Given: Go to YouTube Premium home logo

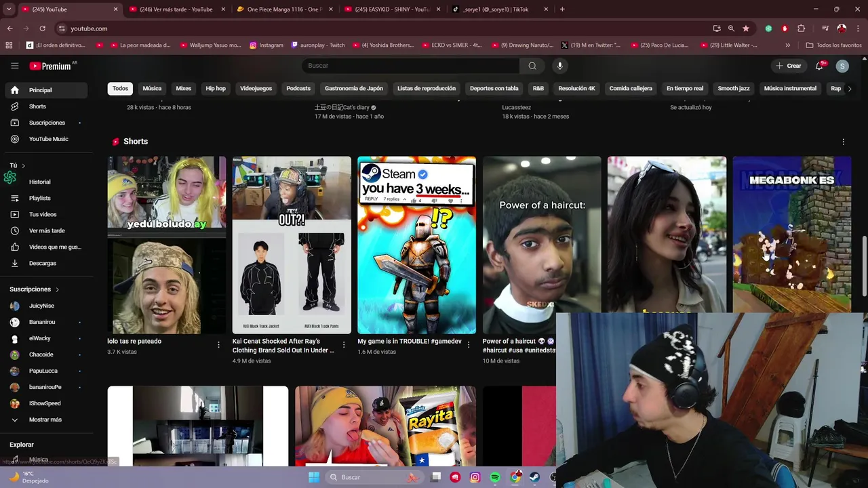Looking at the screenshot, I should tap(51, 66).
